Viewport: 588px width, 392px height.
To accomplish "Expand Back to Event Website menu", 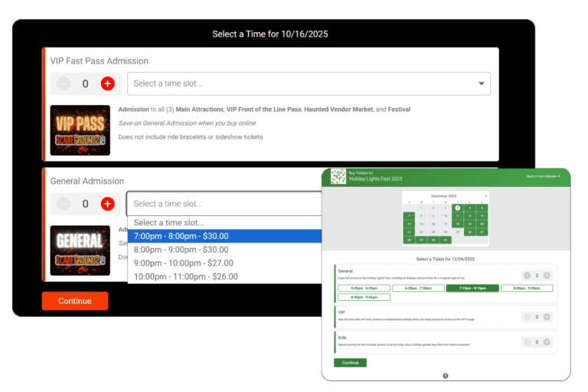I will click(x=543, y=176).
